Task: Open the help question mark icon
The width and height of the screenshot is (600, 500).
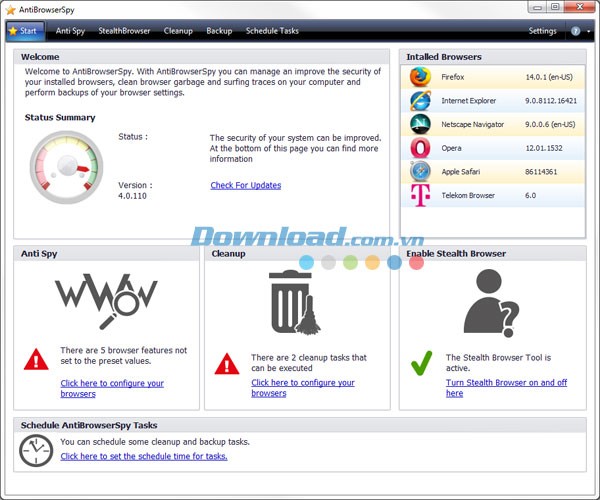Action: 576,31
